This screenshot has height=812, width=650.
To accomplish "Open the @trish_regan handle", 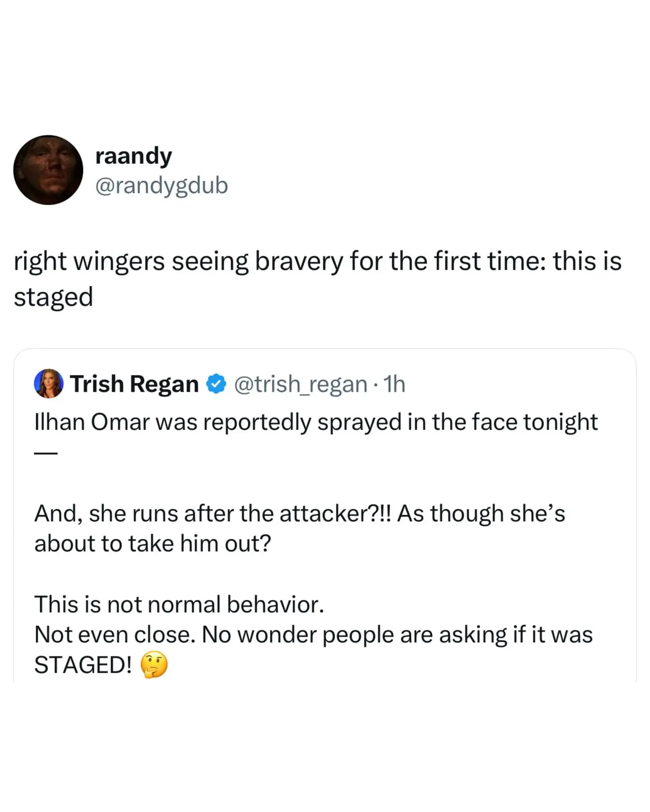I will pos(301,384).
